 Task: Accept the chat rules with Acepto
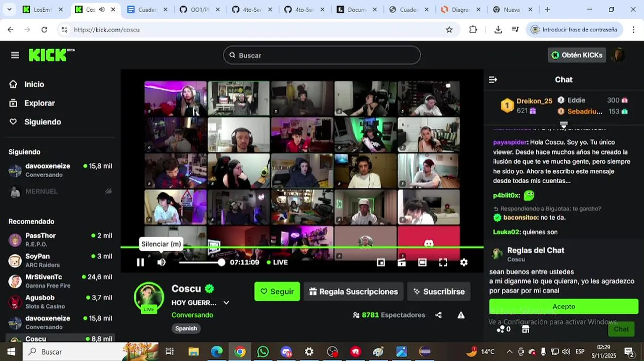pyautogui.click(x=564, y=306)
